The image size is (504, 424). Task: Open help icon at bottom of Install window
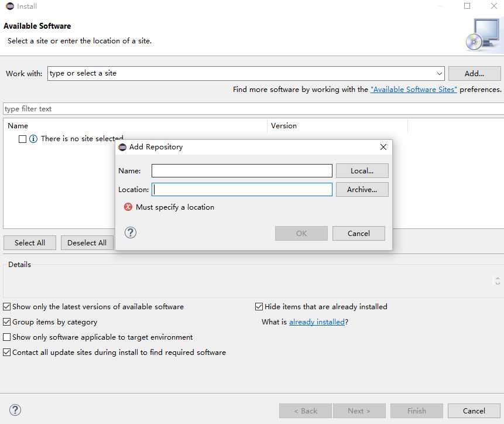(x=15, y=410)
